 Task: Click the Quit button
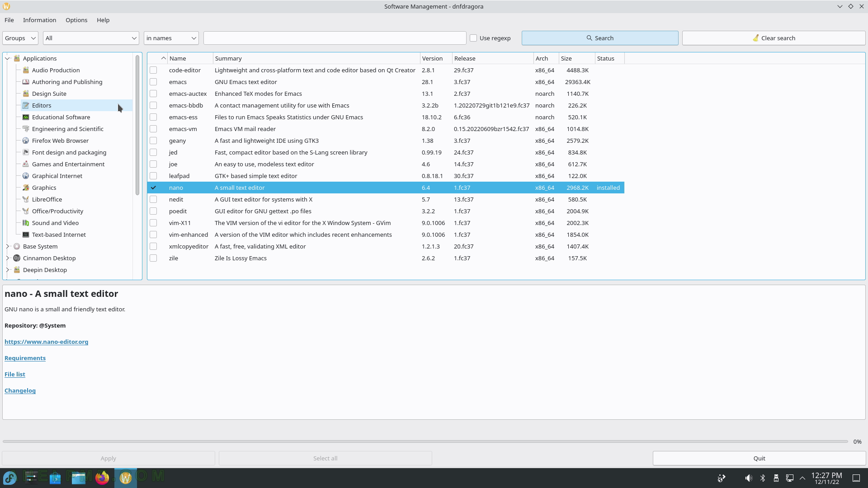pos(759,458)
